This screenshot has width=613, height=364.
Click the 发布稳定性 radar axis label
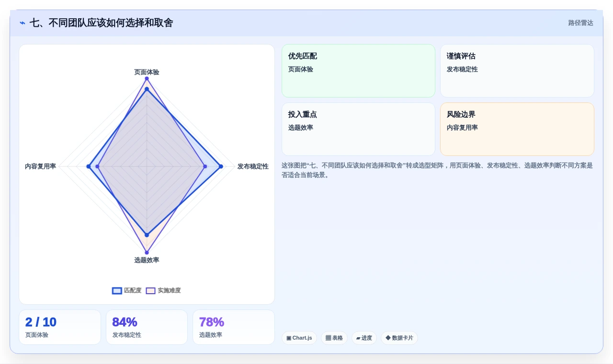[x=253, y=166]
